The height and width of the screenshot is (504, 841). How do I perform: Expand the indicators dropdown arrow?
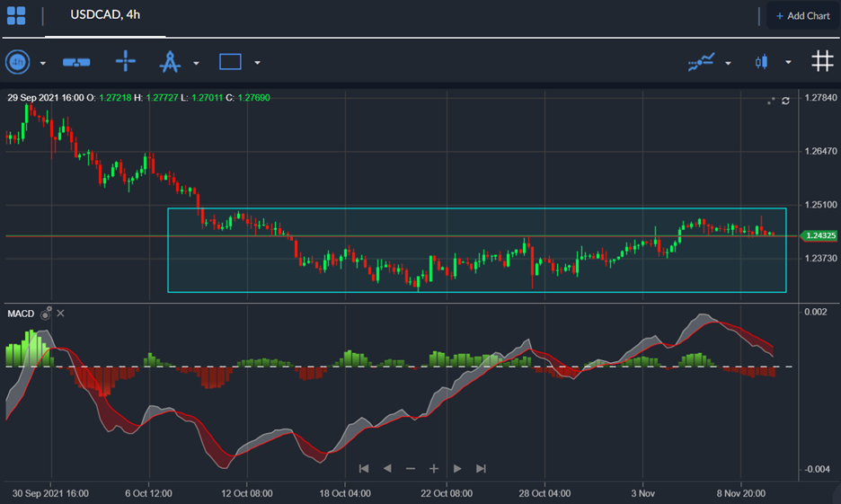(x=728, y=63)
